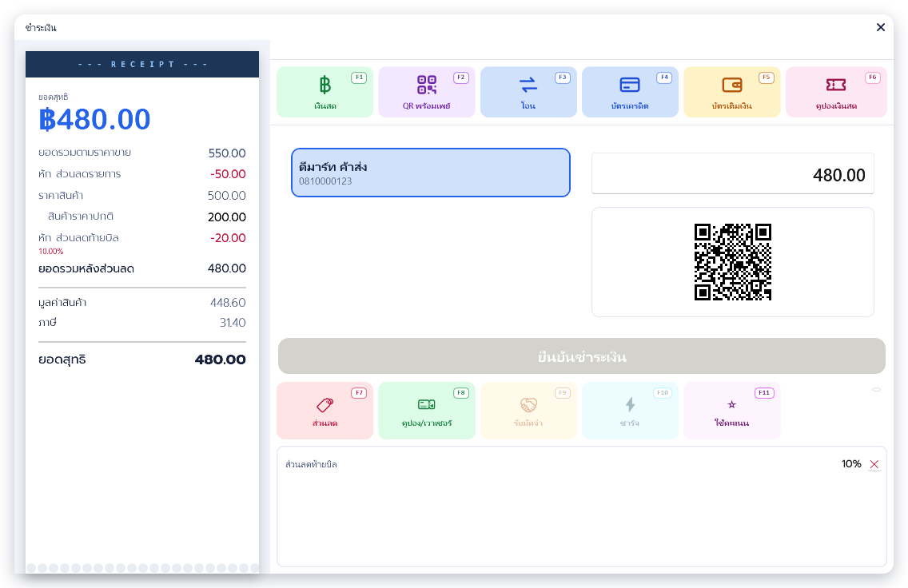Image resolution: width=908 pixels, height=588 pixels.
Task: Click the red 10.00% discount percentage
Action: (x=51, y=251)
